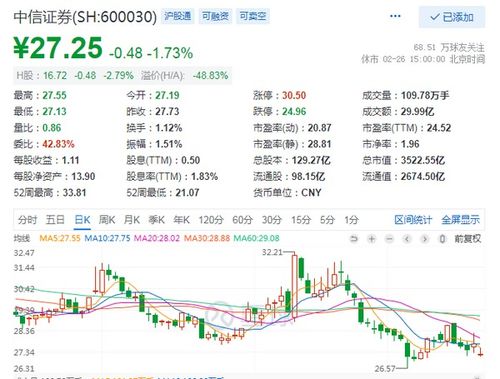The height and width of the screenshot is (379, 500).
Task: Click the MA60:29.08 indicator label
Action: (257, 238)
